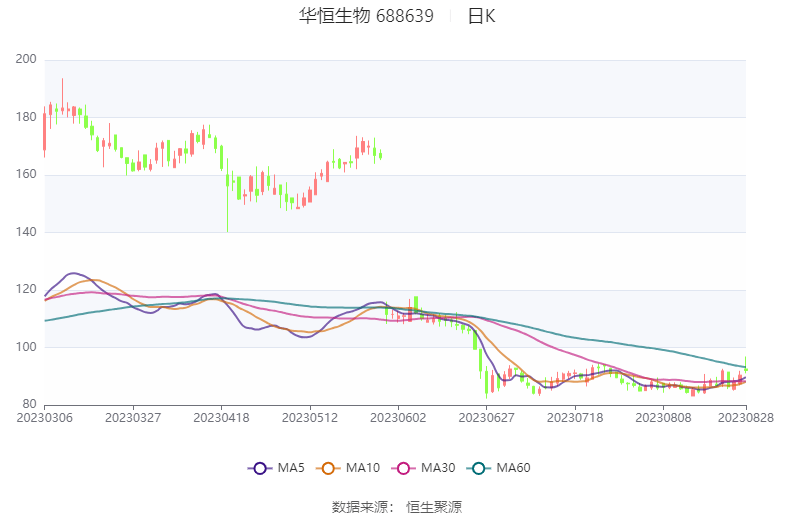Select the 20230627 x-axis date label
Viewport: 794px width, 517px height.
486,418
